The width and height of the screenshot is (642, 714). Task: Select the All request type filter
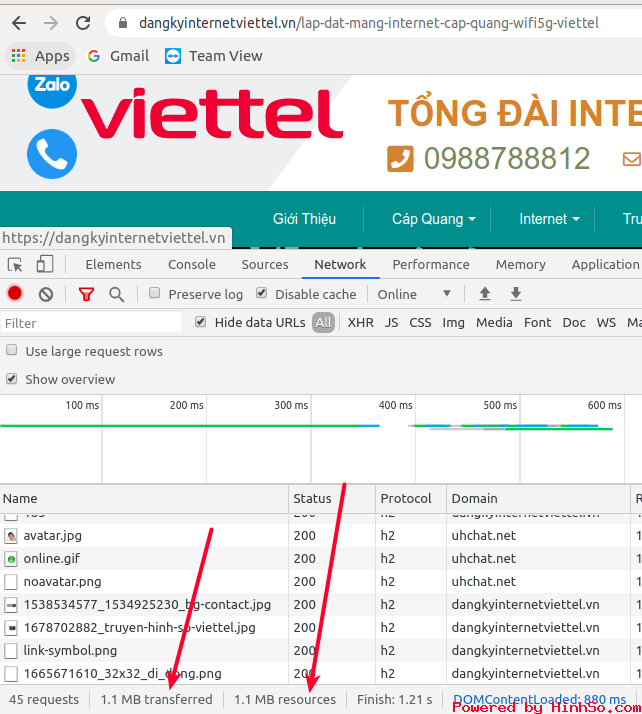[x=323, y=323]
